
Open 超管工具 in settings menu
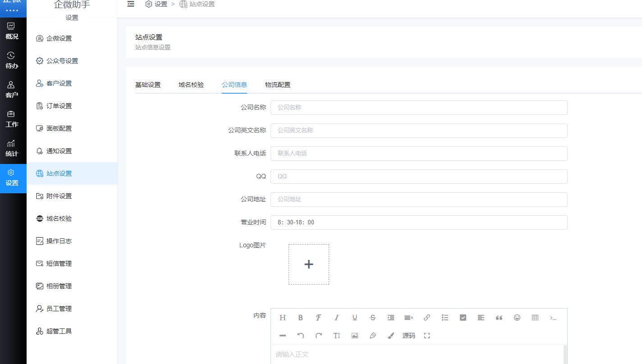[72, 331]
